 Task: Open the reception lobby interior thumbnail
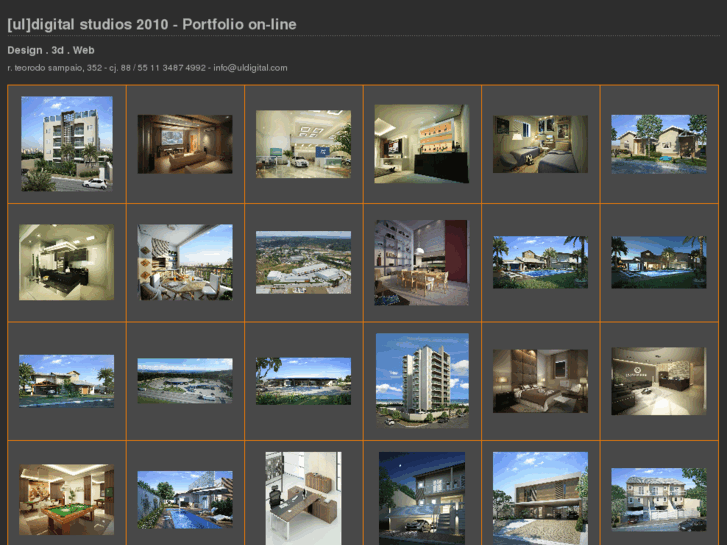[659, 381]
